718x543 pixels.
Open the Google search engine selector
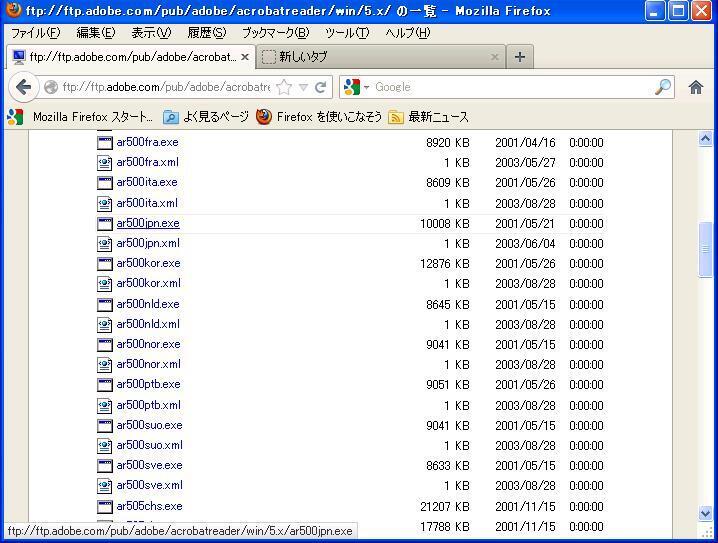pos(357,87)
